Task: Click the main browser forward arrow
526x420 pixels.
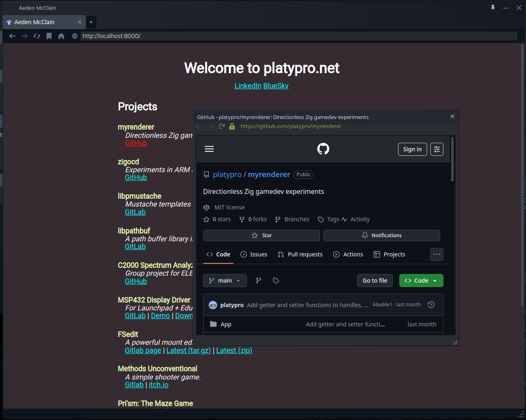Action: pos(25,36)
